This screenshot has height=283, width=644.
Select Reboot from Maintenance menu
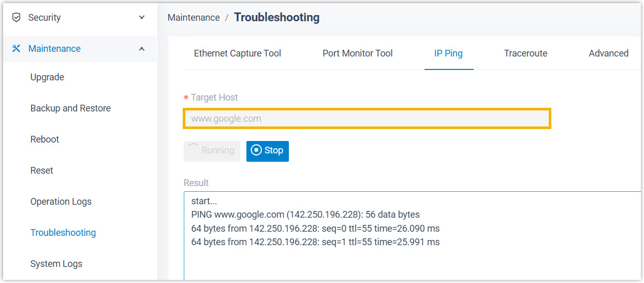(x=45, y=139)
